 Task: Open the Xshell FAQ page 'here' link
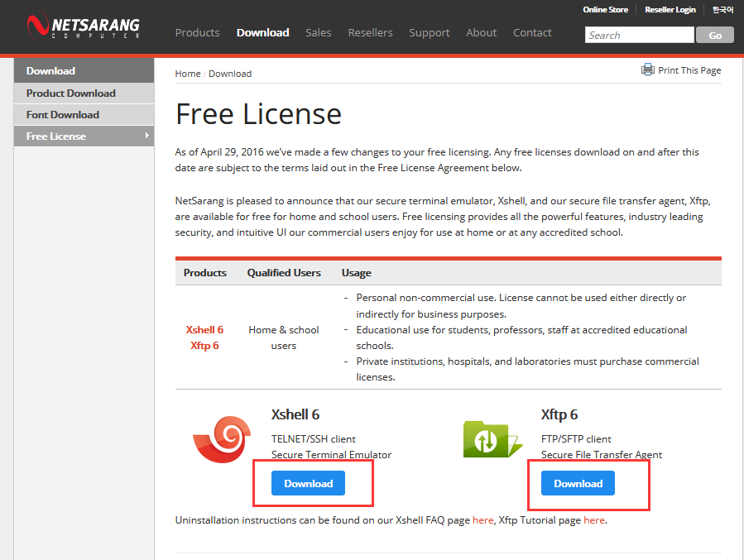tap(483, 520)
